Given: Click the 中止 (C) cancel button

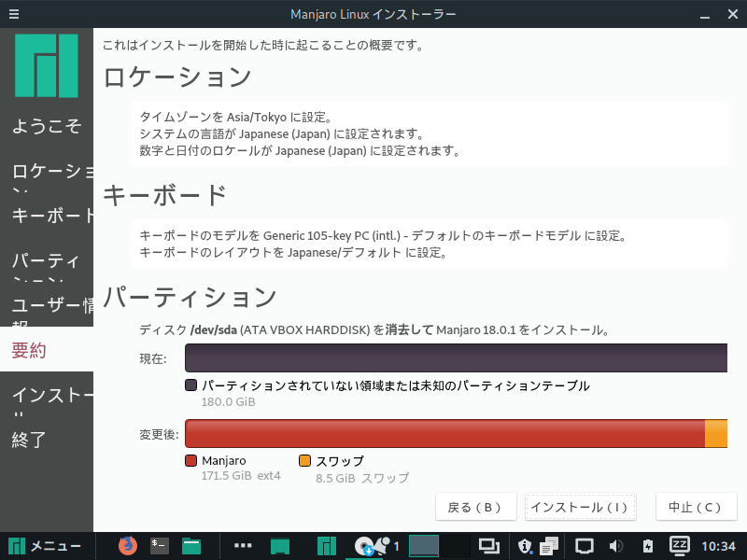Looking at the screenshot, I should pos(696,507).
